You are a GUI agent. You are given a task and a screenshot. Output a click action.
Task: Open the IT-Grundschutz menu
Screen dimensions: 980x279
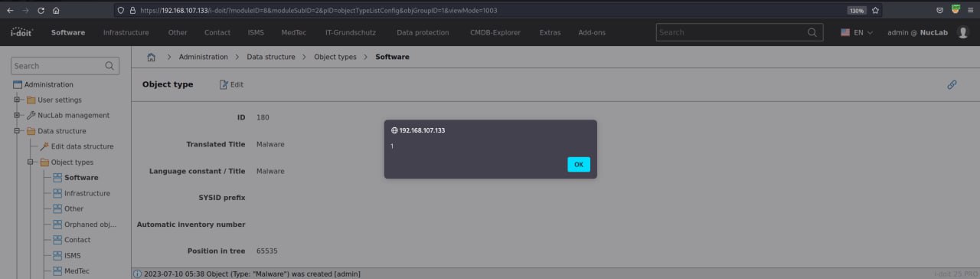(351, 32)
